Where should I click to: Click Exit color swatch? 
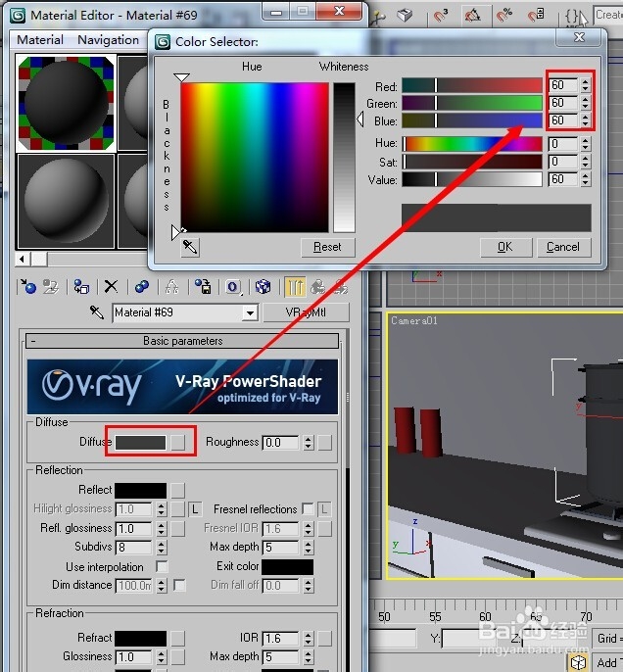(288, 566)
